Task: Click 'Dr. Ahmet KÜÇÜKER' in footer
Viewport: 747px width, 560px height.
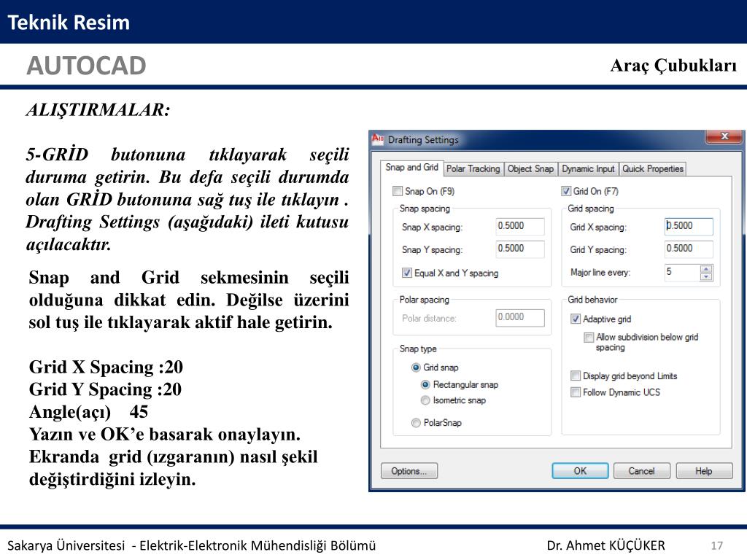Action: (605, 545)
